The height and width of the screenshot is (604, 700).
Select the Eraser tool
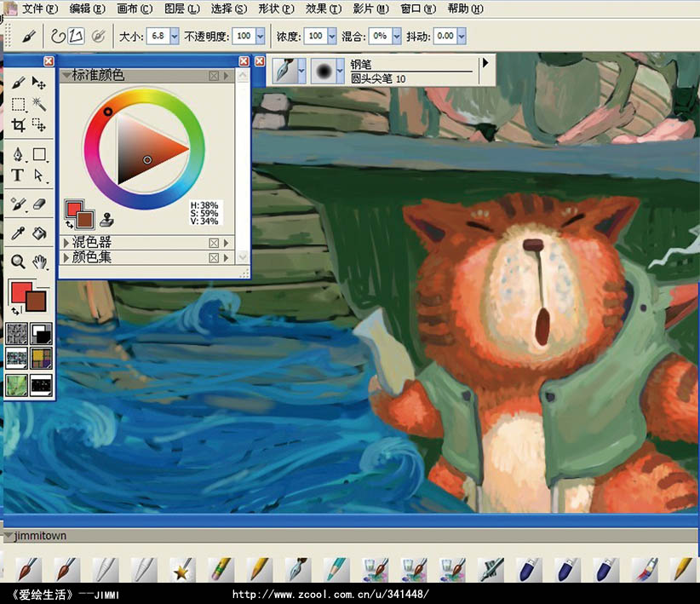click(x=39, y=204)
